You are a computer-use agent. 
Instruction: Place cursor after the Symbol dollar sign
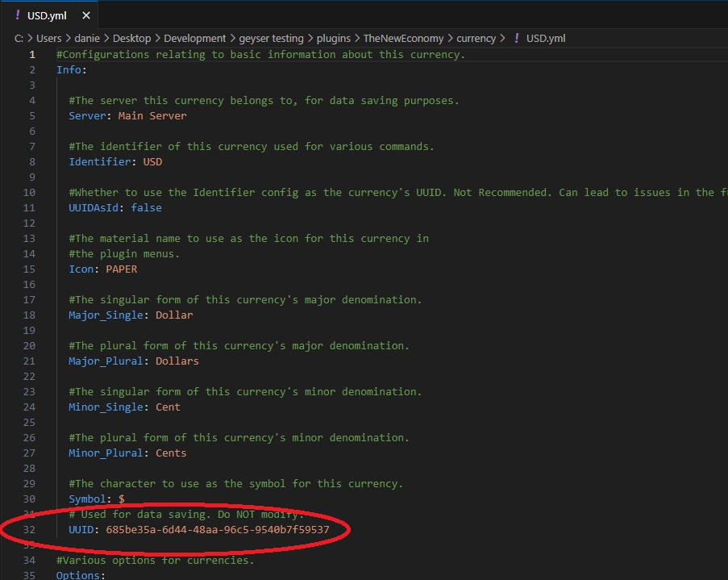(125, 499)
